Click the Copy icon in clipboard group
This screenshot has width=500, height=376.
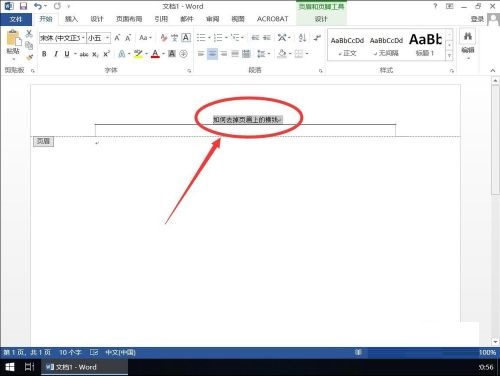tap(29, 45)
